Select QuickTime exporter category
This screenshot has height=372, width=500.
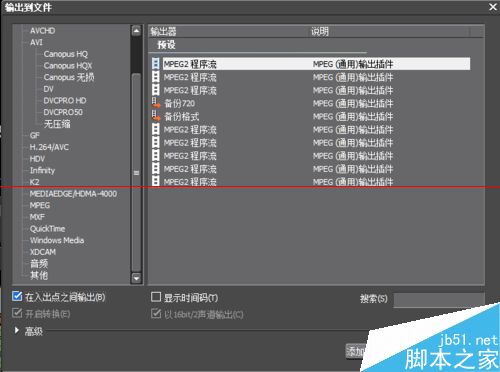(47, 229)
